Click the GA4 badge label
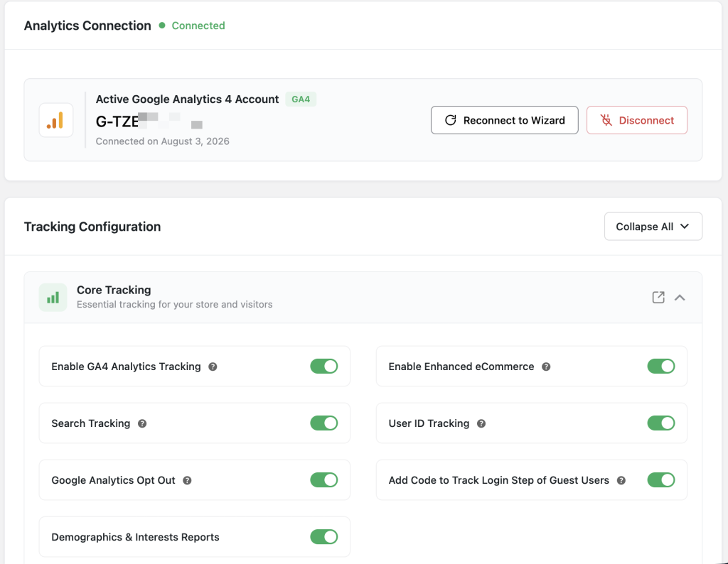This screenshot has width=728, height=564. pyautogui.click(x=301, y=99)
